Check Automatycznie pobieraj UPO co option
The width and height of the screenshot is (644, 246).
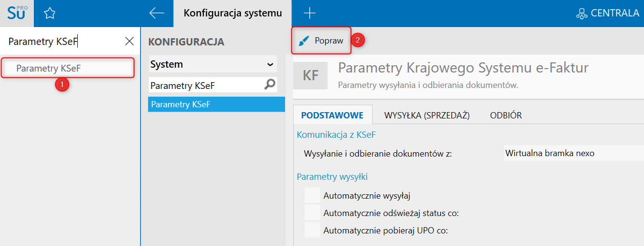point(312,230)
